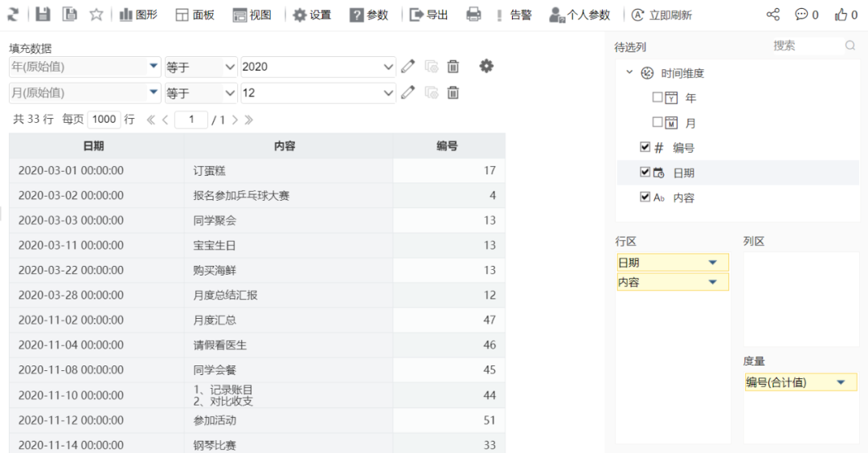Go to last page double-arrow icon
This screenshot has height=453, width=868.
249,120
